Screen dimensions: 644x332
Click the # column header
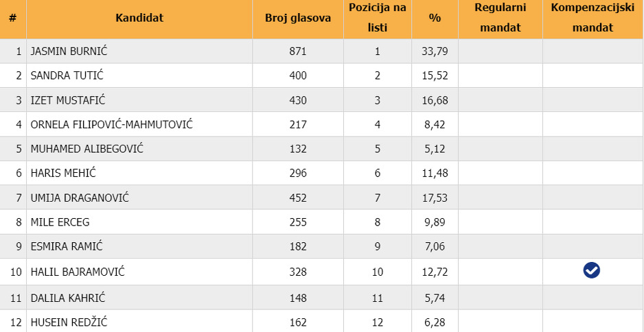tap(12, 19)
